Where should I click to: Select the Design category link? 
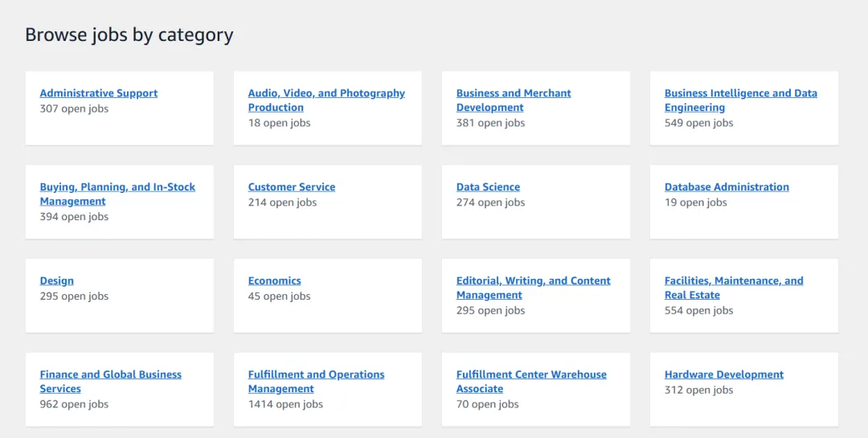pos(56,280)
